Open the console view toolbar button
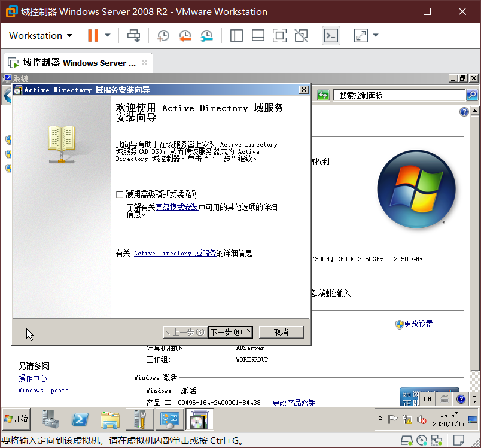This screenshot has width=481, height=448. point(331,35)
